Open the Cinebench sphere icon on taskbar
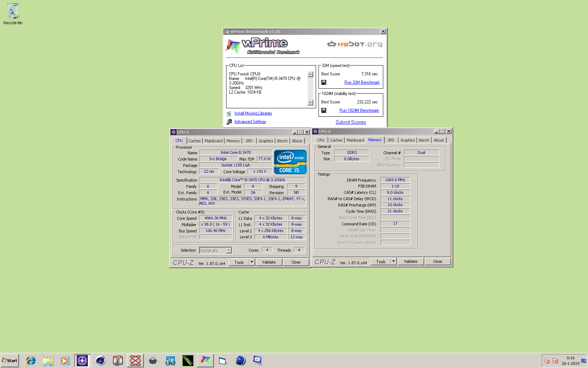This screenshot has width=588, height=368. tap(100, 360)
